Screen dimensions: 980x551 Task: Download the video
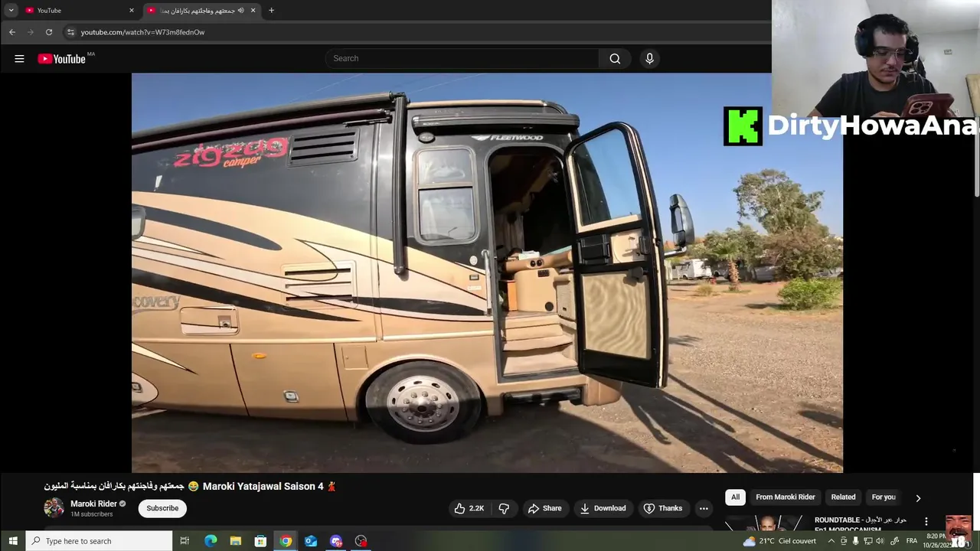(603, 508)
